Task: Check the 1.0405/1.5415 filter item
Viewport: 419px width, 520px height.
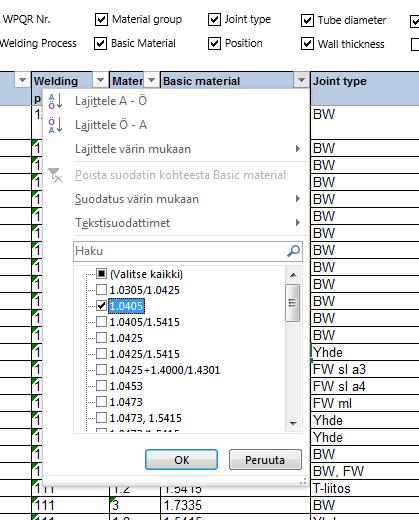Action: (101, 322)
